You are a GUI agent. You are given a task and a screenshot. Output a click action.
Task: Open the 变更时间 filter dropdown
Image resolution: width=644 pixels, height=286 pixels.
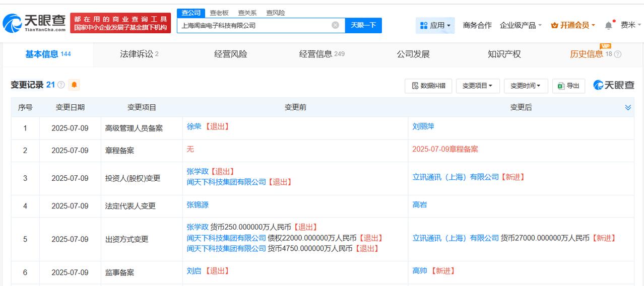coord(525,86)
